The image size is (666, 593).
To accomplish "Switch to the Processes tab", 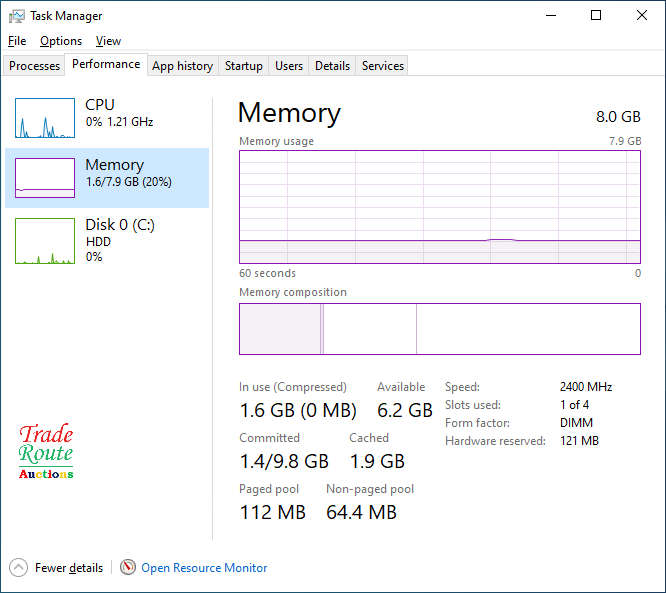I will [x=35, y=66].
